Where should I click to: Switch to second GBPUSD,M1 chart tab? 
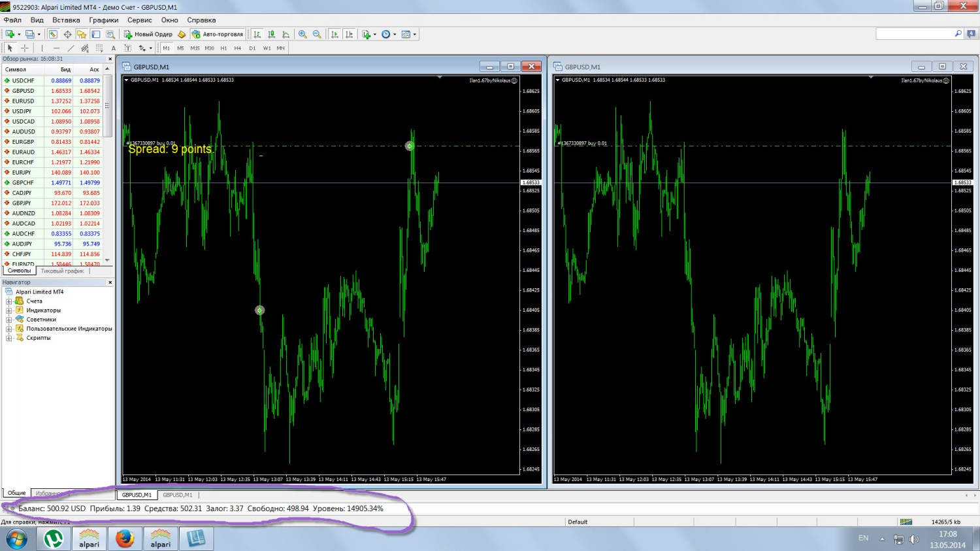coord(178,495)
